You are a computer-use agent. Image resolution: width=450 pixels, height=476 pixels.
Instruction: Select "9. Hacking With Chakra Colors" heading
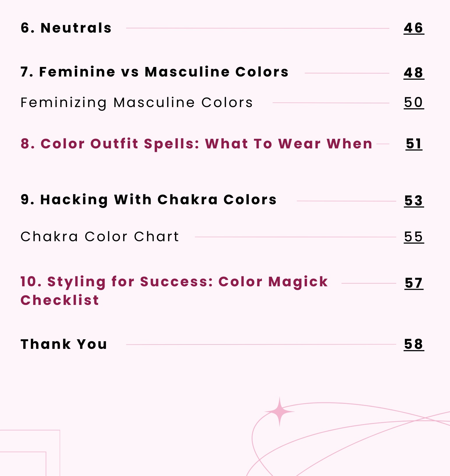click(149, 200)
